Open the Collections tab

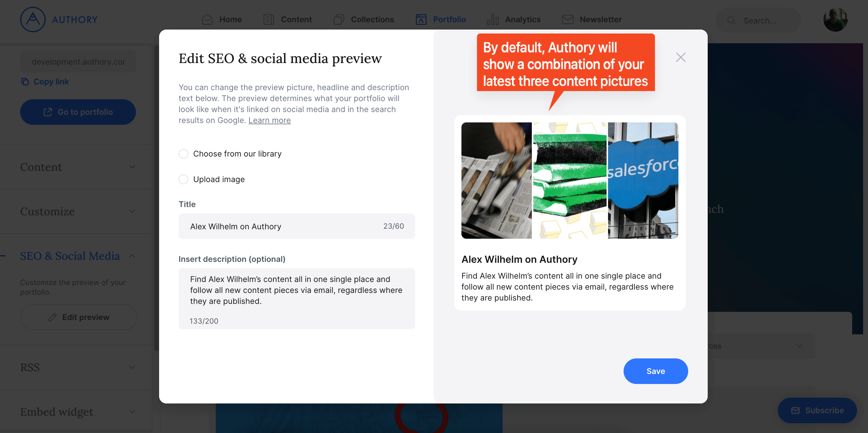pyautogui.click(x=364, y=19)
